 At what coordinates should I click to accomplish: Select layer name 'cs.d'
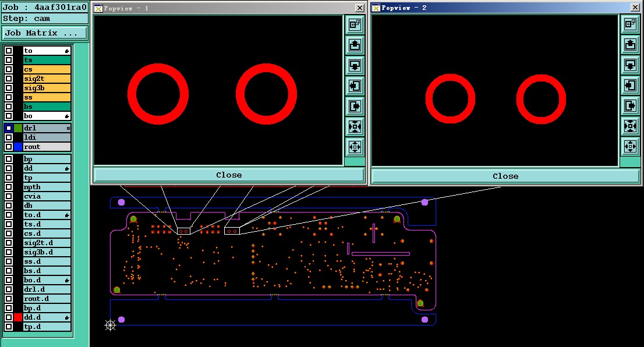click(47, 233)
